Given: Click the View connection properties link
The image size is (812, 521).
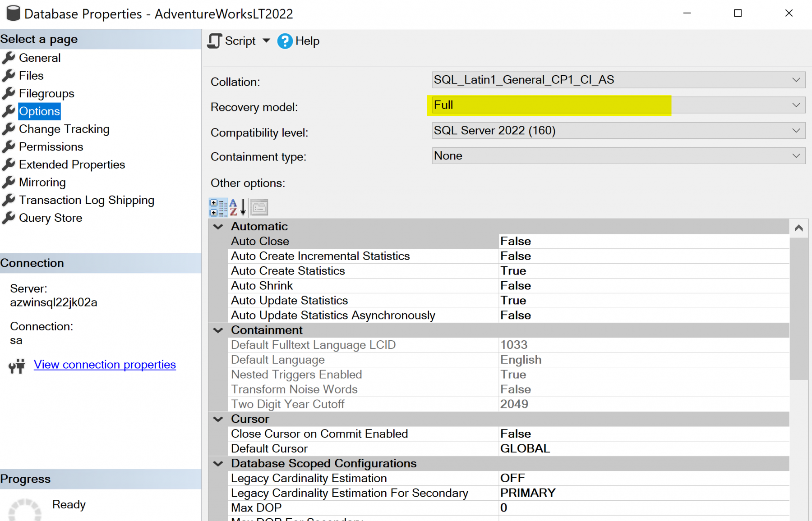Looking at the screenshot, I should [x=105, y=365].
